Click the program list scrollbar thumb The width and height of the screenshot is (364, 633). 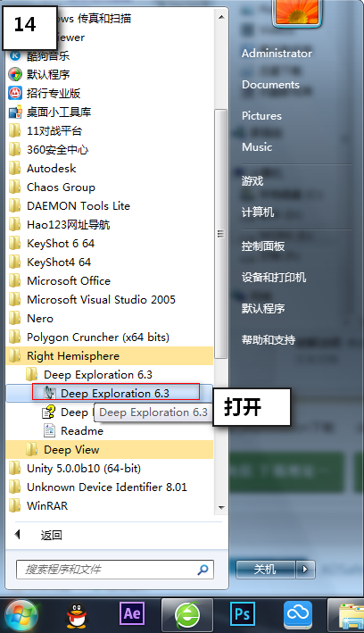pyautogui.click(x=220, y=234)
